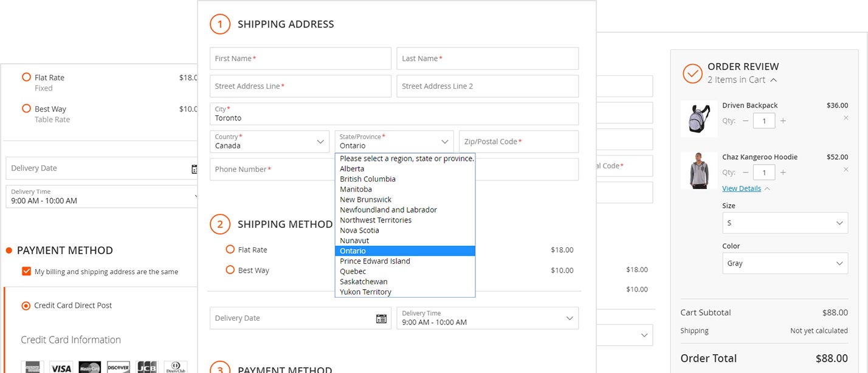Click the View Details link
868x373 pixels.
click(741, 188)
